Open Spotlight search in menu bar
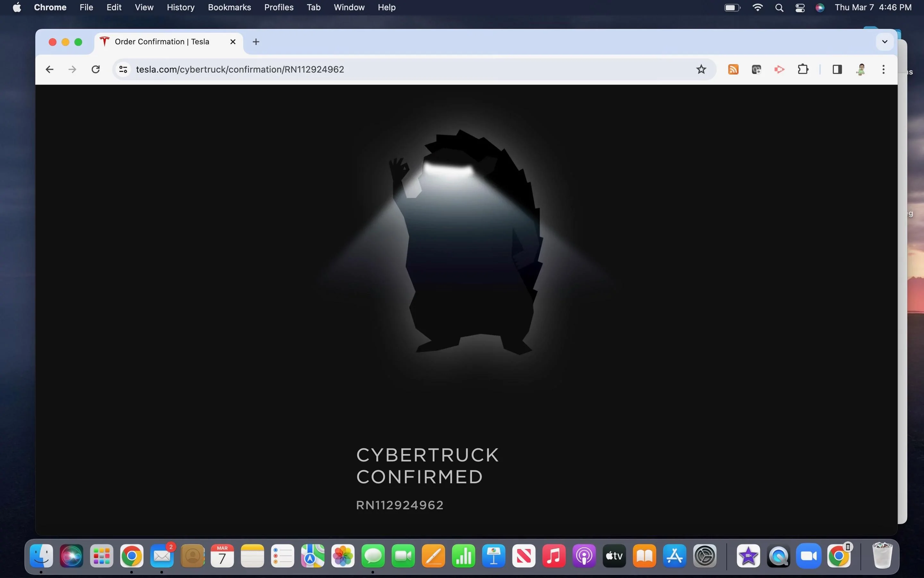Screen dimensions: 924x578 [x=779, y=7]
